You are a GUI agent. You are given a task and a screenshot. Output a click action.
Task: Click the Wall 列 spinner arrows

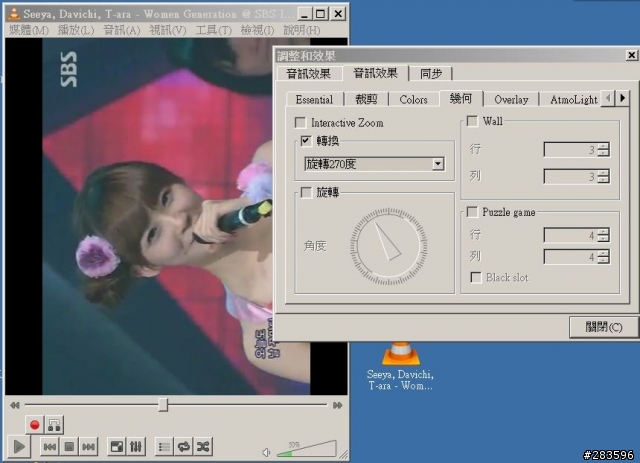603,176
